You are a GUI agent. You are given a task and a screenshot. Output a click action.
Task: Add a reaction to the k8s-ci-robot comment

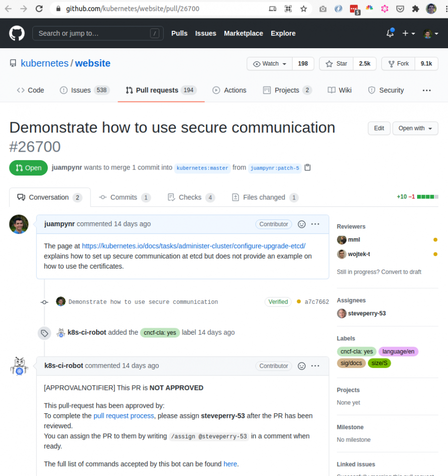(302, 366)
